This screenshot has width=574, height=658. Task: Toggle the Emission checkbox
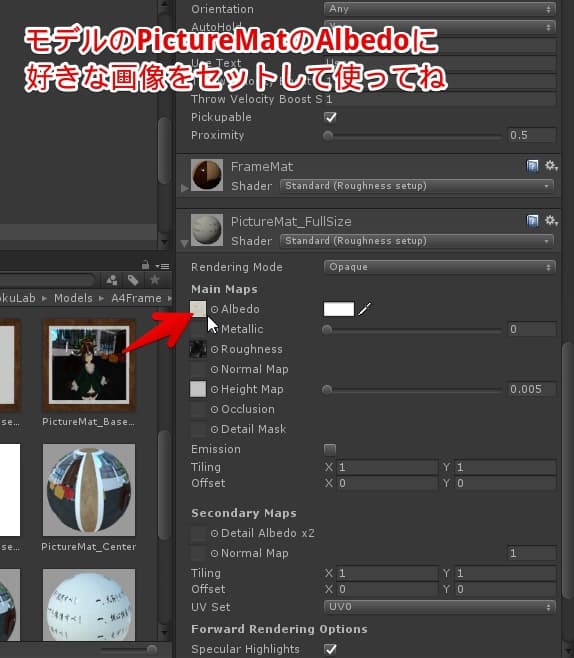tap(330, 449)
